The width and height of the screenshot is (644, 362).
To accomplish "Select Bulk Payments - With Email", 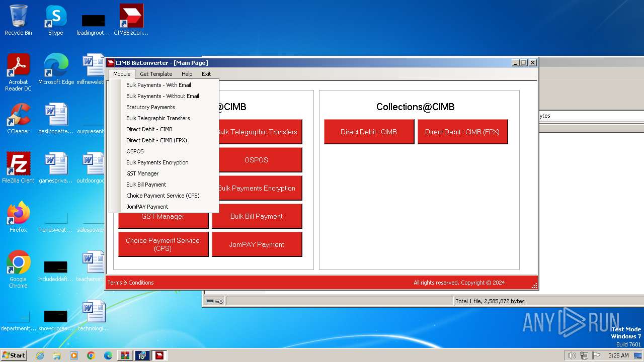I will [x=164, y=85].
